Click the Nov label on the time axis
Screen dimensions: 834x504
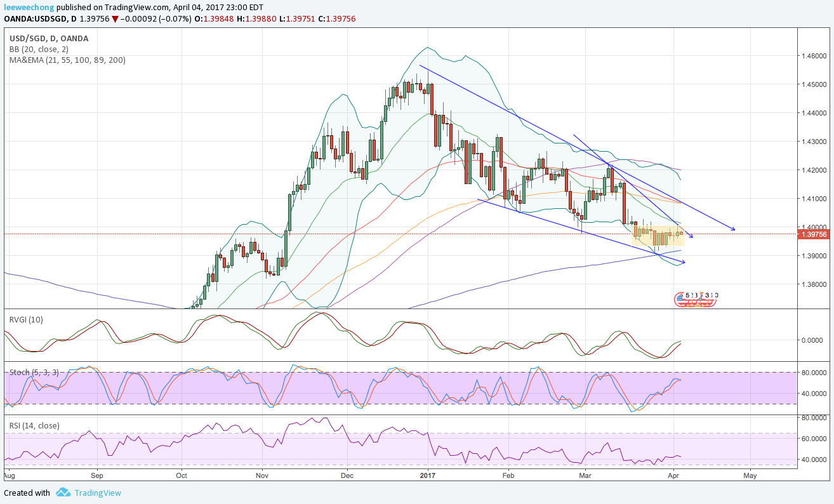(x=262, y=474)
